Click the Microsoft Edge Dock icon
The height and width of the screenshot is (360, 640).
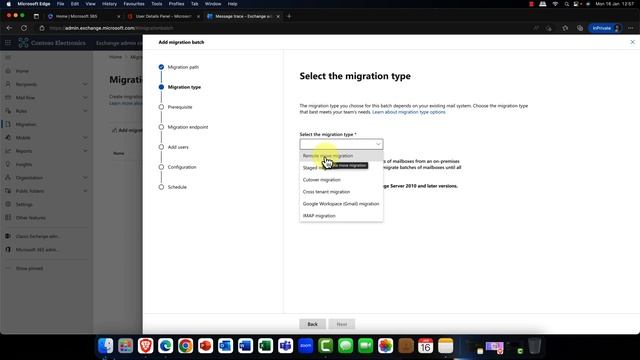tap(166, 346)
